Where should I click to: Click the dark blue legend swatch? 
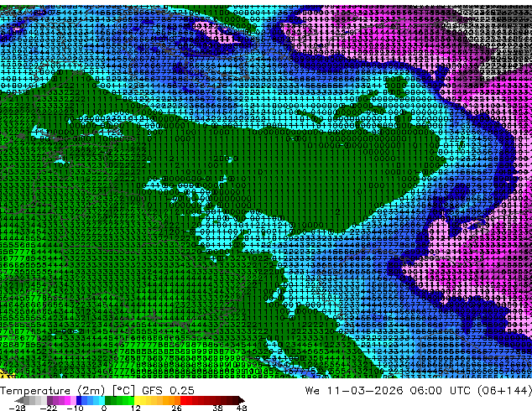point(79,400)
